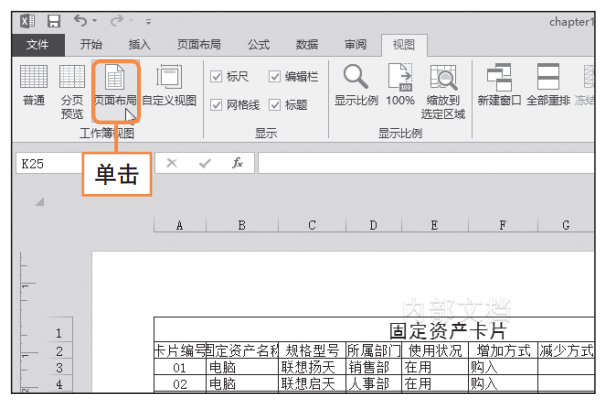Switch to the 插入 tab
Image resolution: width=608 pixels, height=407 pixels.
coord(140,45)
